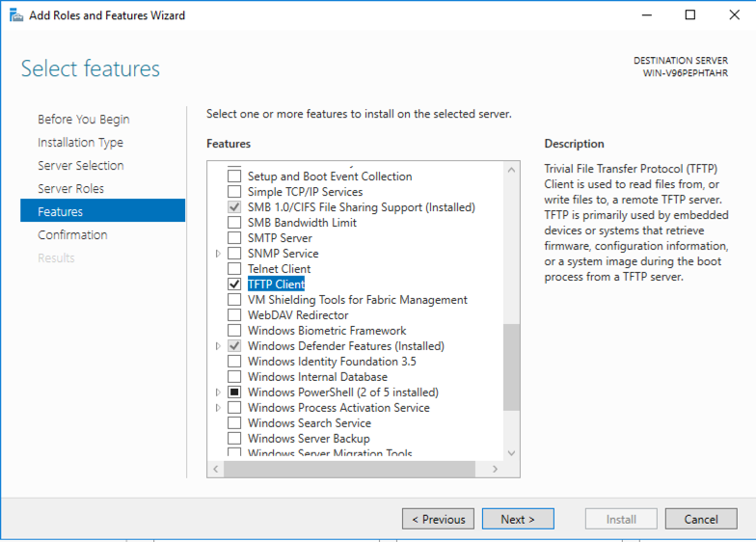Click the vertical scrollbar thumb in the features list

(x=511, y=366)
